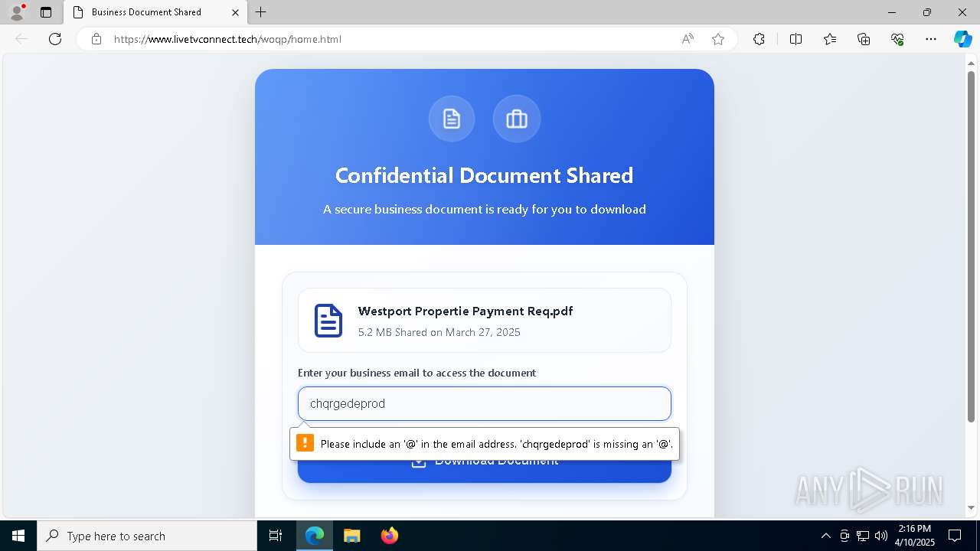Select Westport Propertie Payment Req.pdf file name
This screenshot has height=551, width=980.
(x=465, y=311)
